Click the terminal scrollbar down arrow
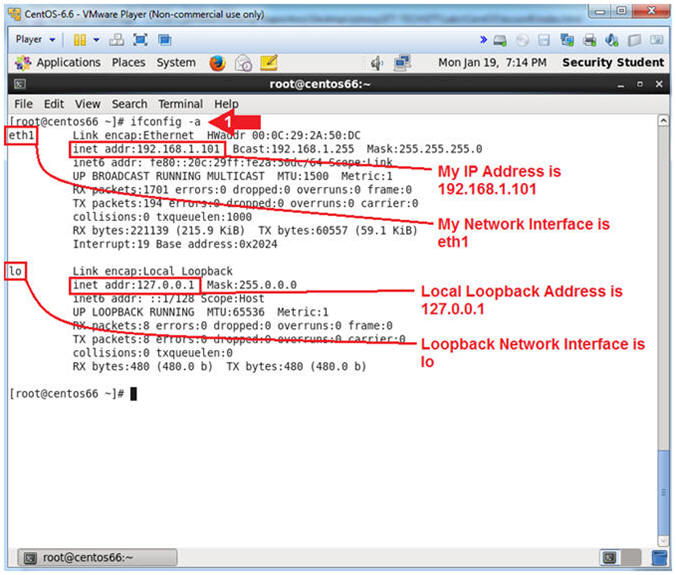Viewport: 676px width, 575px height. click(663, 541)
